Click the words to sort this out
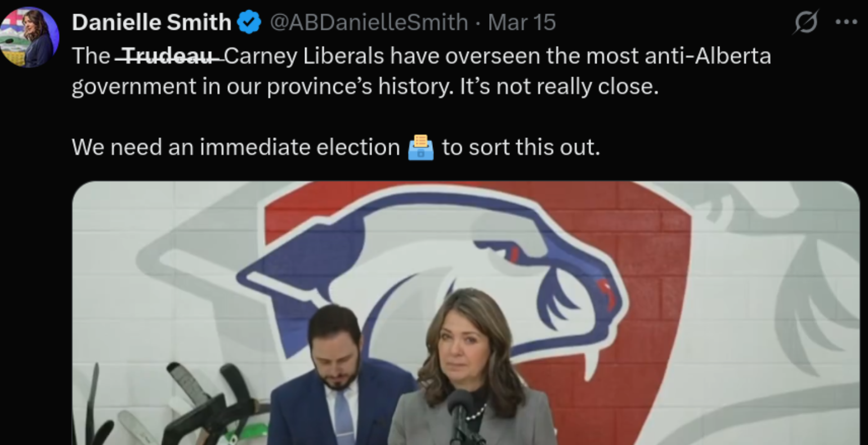 point(521,148)
